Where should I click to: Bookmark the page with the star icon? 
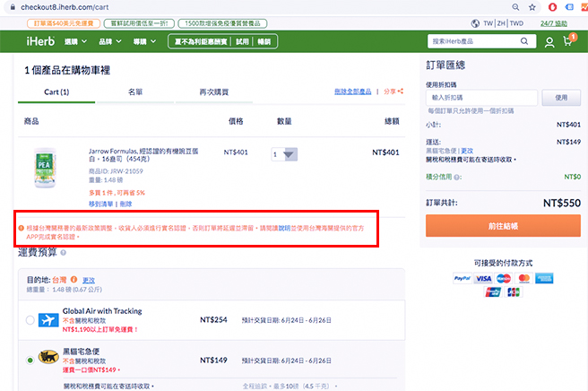point(532,7)
